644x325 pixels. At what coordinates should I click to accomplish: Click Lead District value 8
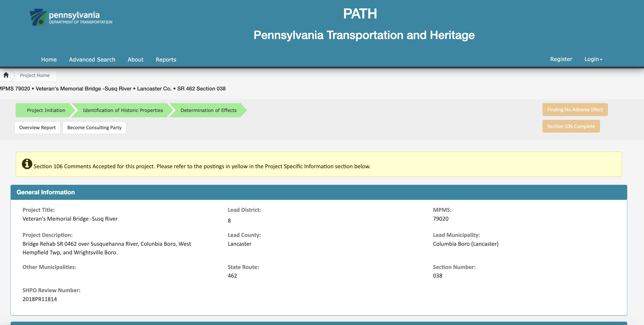coord(229,221)
